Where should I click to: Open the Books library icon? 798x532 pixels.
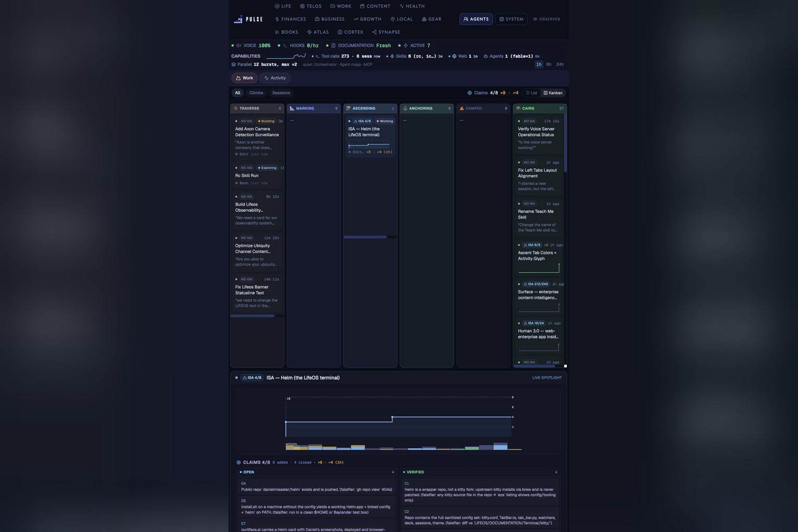277,32
